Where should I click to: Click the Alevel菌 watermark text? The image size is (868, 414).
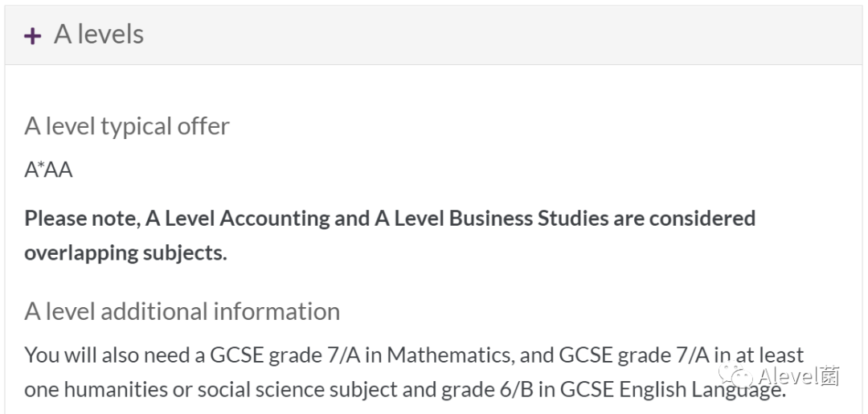(799, 376)
